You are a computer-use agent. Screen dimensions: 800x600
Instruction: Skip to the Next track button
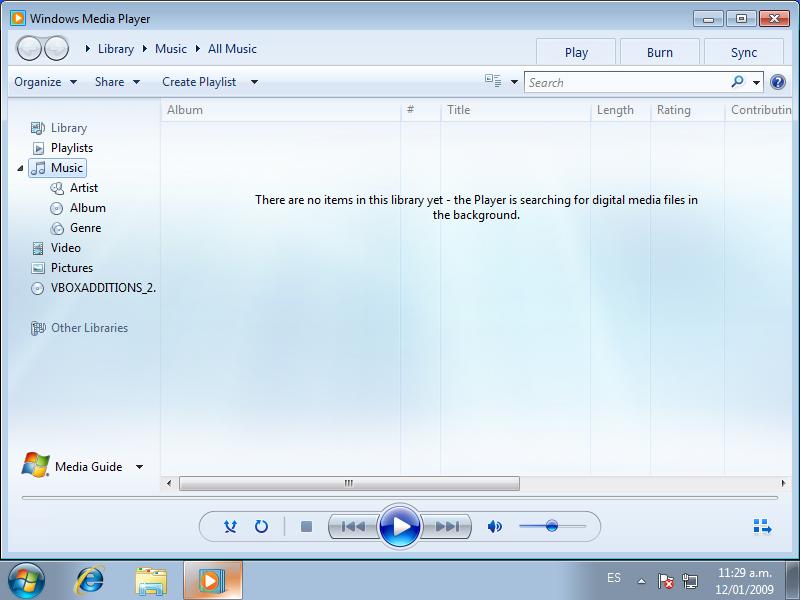pyautogui.click(x=447, y=526)
